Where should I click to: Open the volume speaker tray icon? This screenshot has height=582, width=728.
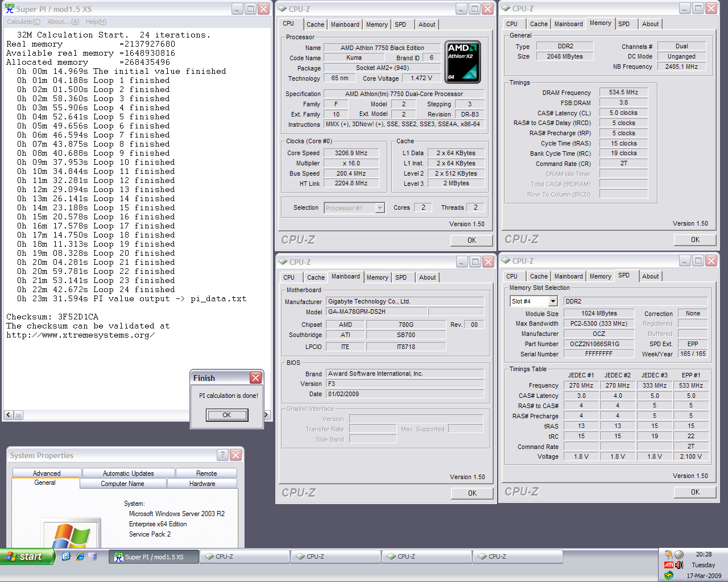coord(679,565)
